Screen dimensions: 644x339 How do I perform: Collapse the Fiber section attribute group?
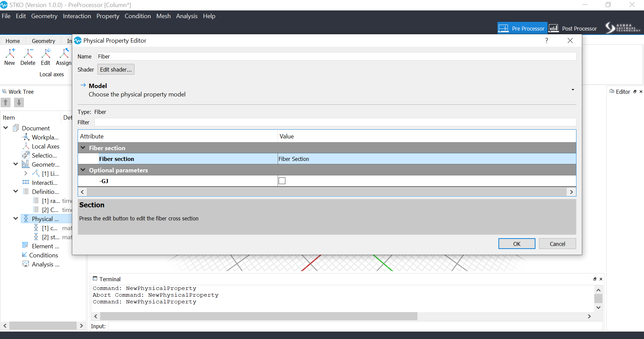(x=83, y=148)
